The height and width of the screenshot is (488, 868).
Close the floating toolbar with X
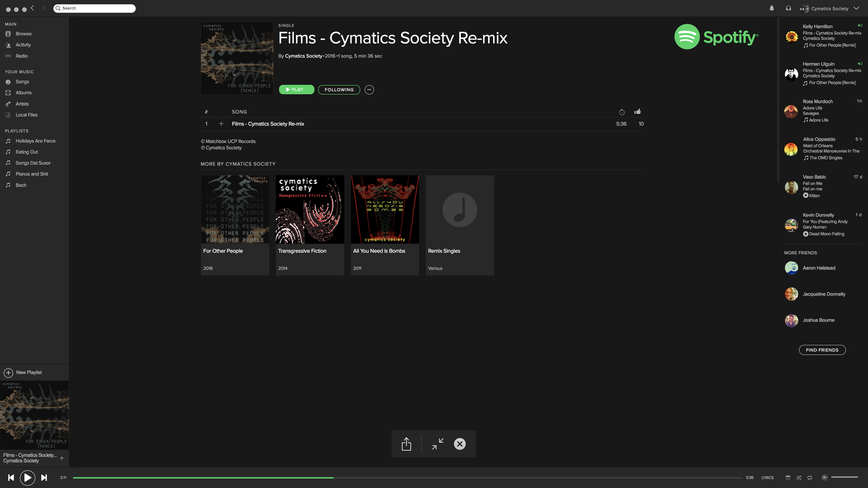click(x=460, y=444)
